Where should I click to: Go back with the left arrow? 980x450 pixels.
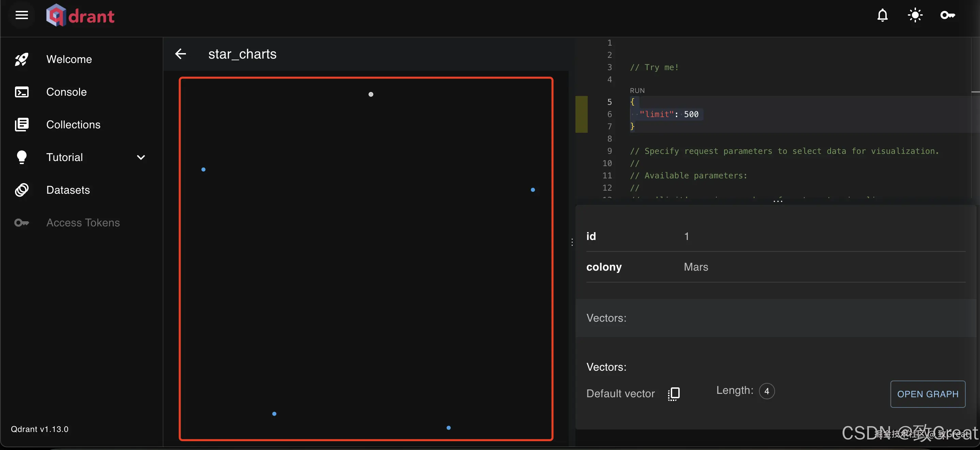coord(181,54)
